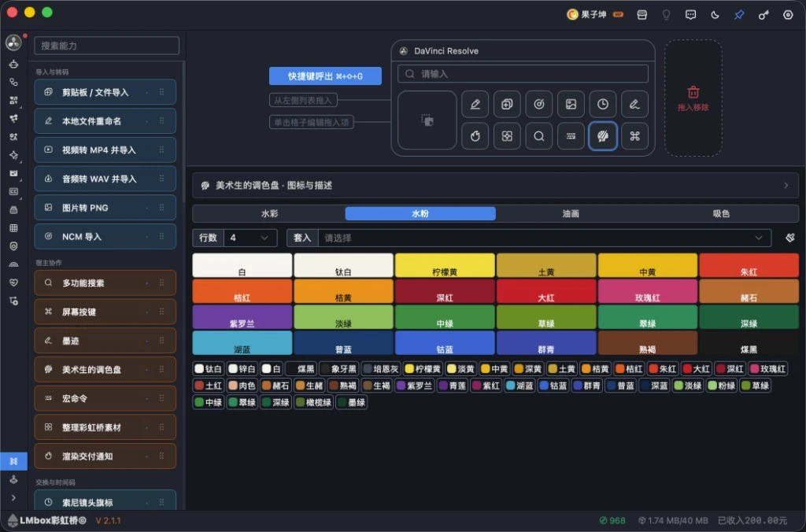Image resolution: width=806 pixels, height=532 pixels.
Task: Select the ink signature cell in the grid
Action: click(x=634, y=105)
